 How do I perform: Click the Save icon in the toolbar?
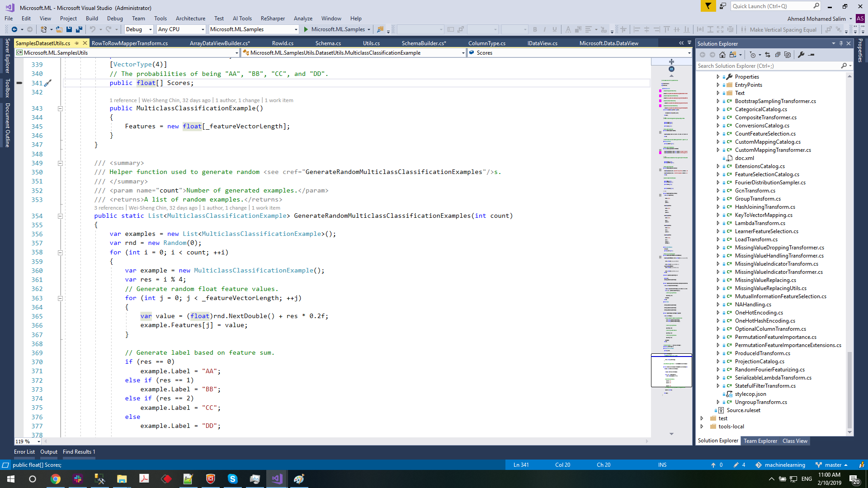pos(69,29)
